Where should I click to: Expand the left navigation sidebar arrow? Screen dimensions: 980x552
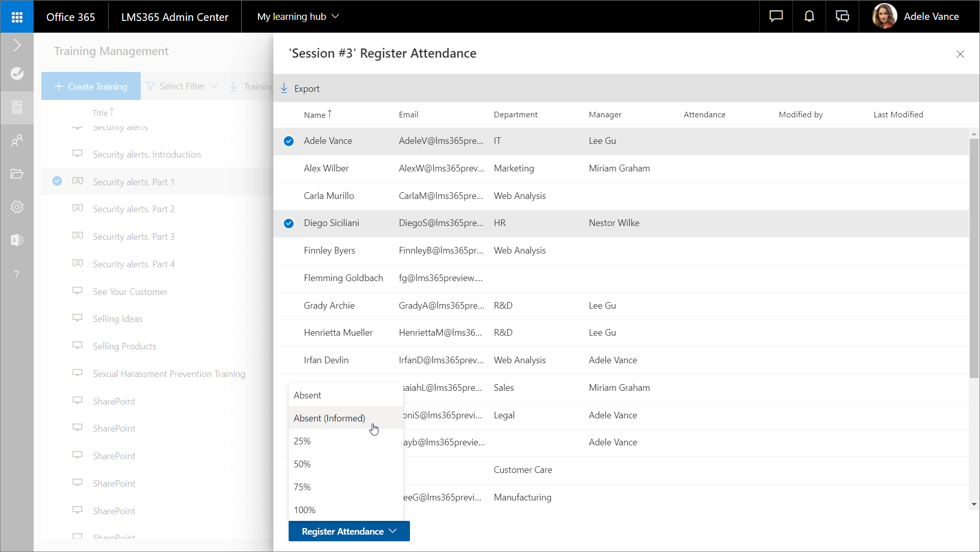17,45
